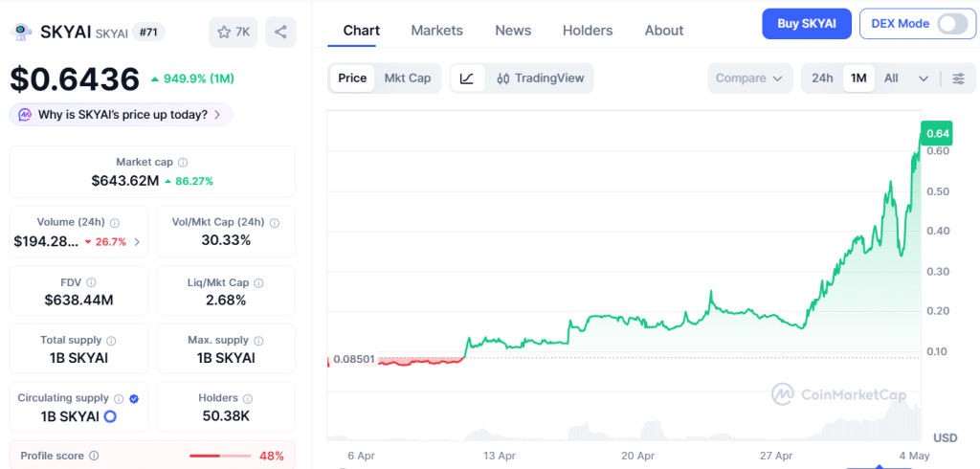This screenshot has width=980, height=469.
Task: Set chart range to 1M
Action: (x=858, y=78)
